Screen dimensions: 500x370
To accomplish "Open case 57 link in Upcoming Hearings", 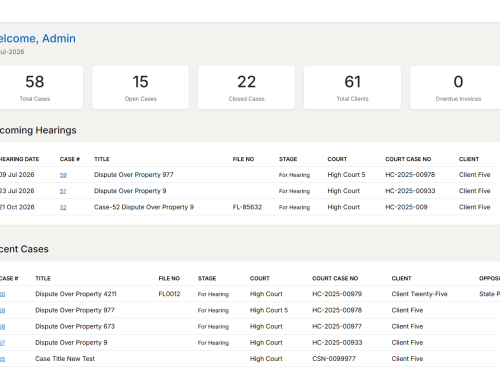I will point(63,191).
